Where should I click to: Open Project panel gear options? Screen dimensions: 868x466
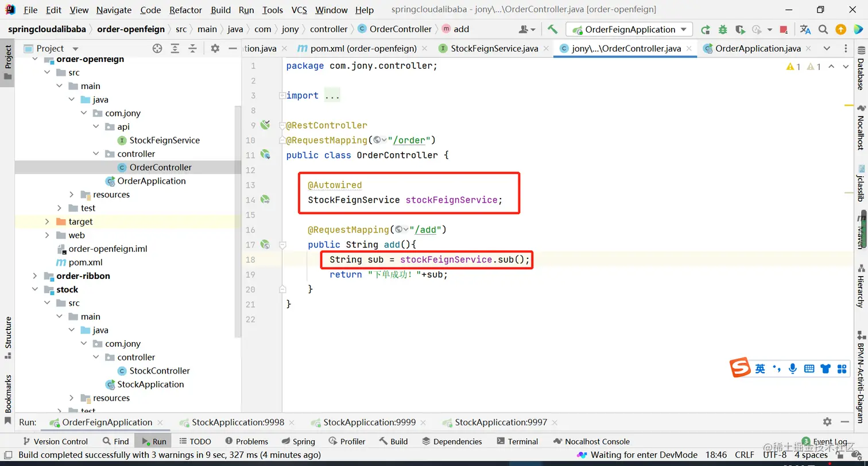(x=215, y=49)
